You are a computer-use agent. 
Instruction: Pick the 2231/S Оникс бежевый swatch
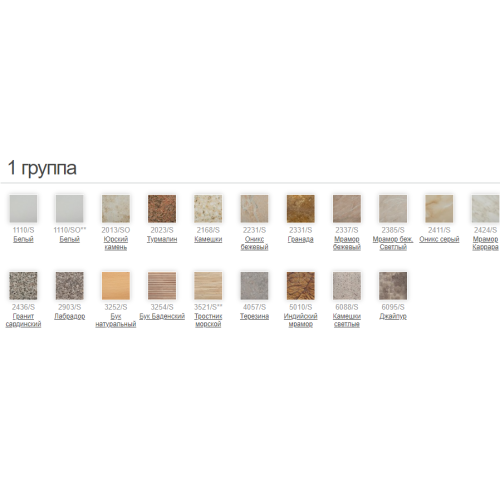(x=254, y=209)
